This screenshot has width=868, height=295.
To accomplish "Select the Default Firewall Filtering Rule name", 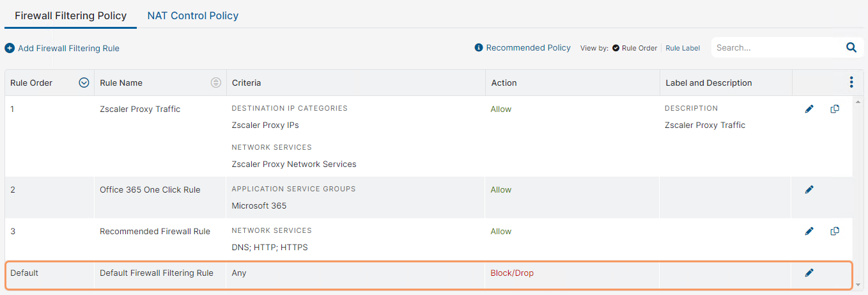I will 157,273.
